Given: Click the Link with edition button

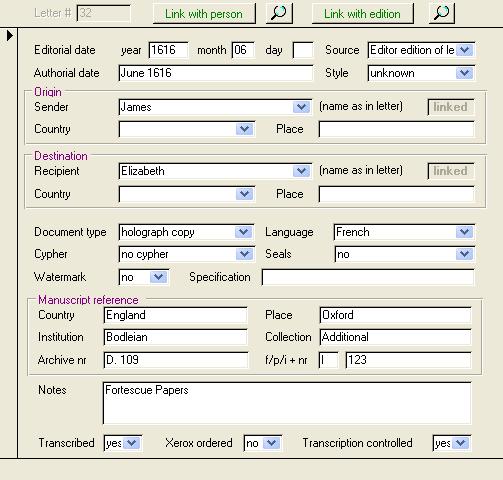Looking at the screenshot, I should [x=363, y=14].
